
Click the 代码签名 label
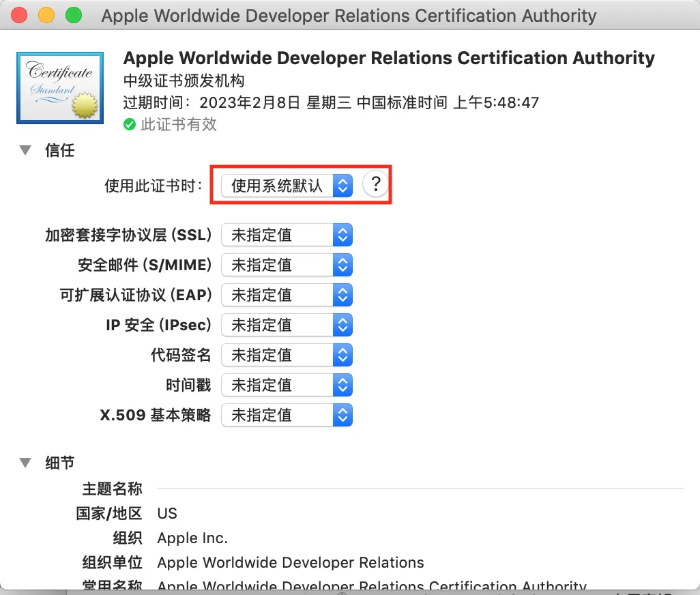(x=181, y=355)
